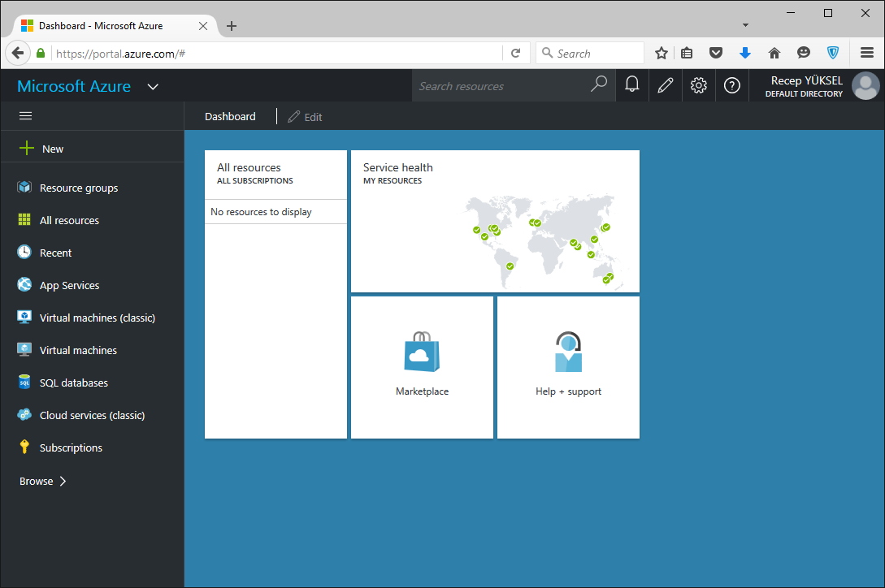Click the Microsoft Azure logo text
Viewport: 885px width, 588px height.
[74, 86]
